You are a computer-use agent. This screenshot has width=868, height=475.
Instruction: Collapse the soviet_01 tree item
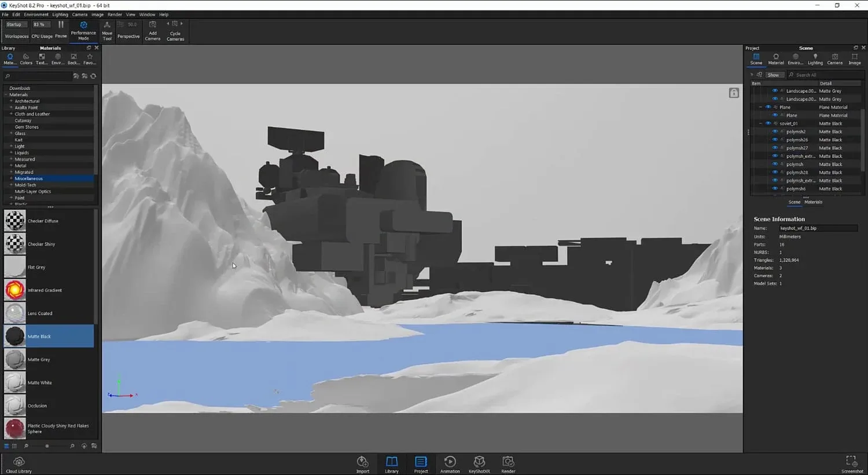tap(761, 123)
